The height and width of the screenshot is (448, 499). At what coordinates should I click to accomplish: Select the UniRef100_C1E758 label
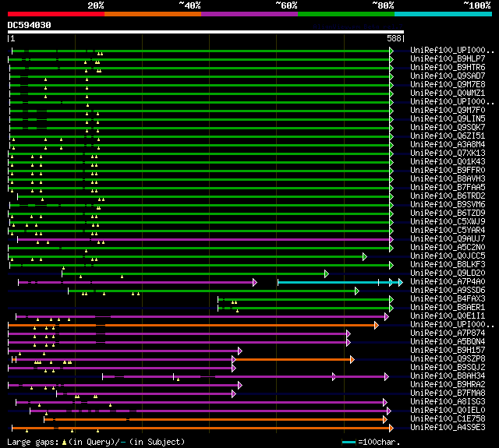[x=448, y=419]
